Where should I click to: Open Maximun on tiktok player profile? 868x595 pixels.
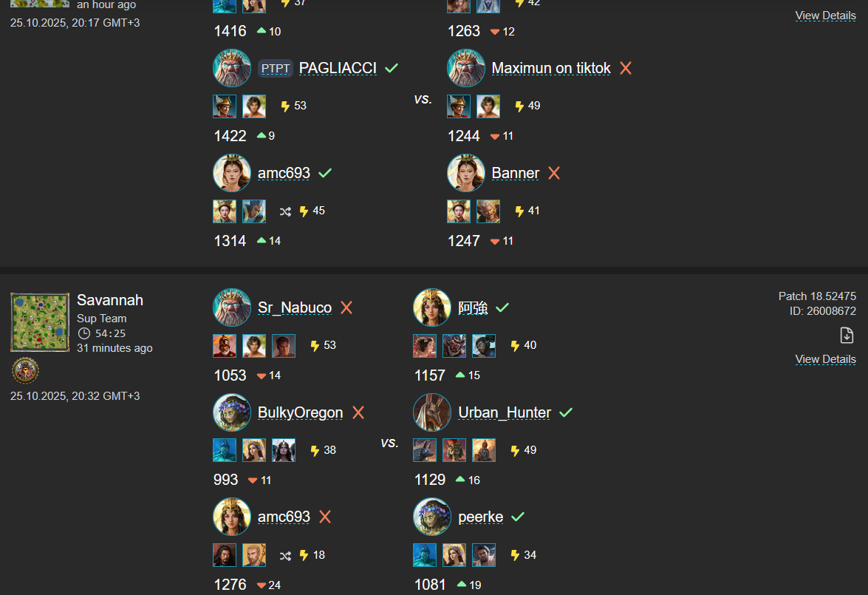click(x=551, y=68)
